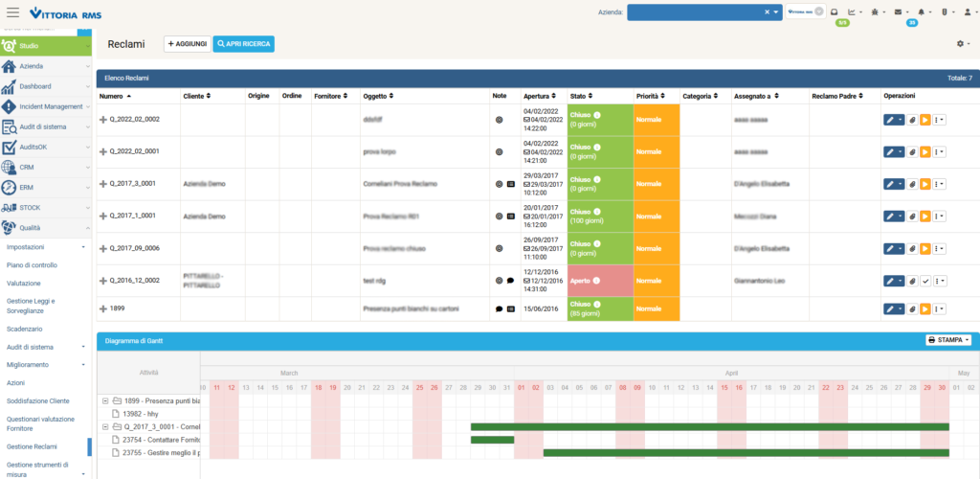
Task: Open the Azienda sidebar section
Action: (46, 66)
